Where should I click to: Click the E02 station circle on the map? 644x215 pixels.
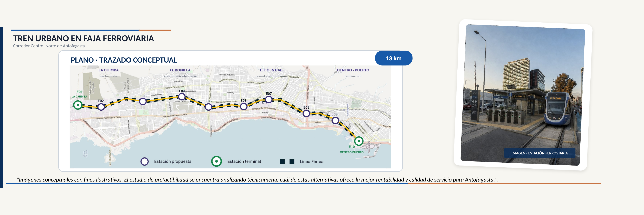pos(101,107)
